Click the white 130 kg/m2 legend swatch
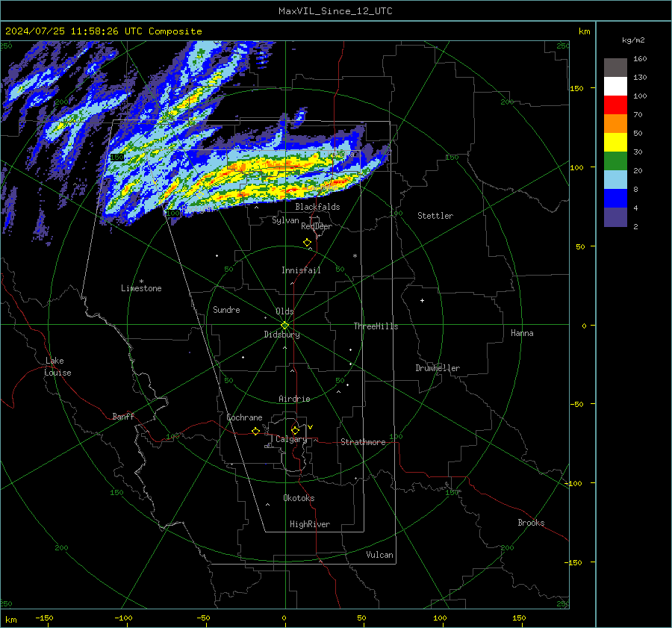 coord(615,87)
